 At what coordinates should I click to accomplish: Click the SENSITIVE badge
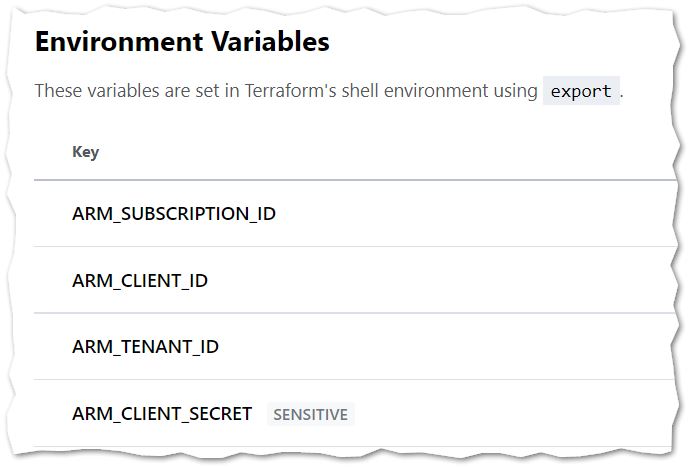click(x=311, y=414)
